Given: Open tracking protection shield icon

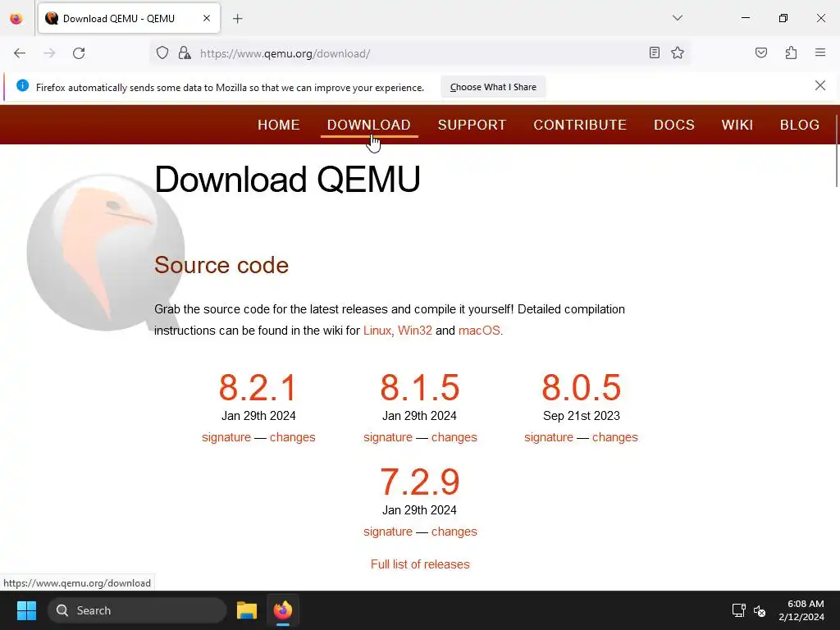Looking at the screenshot, I should tap(162, 52).
